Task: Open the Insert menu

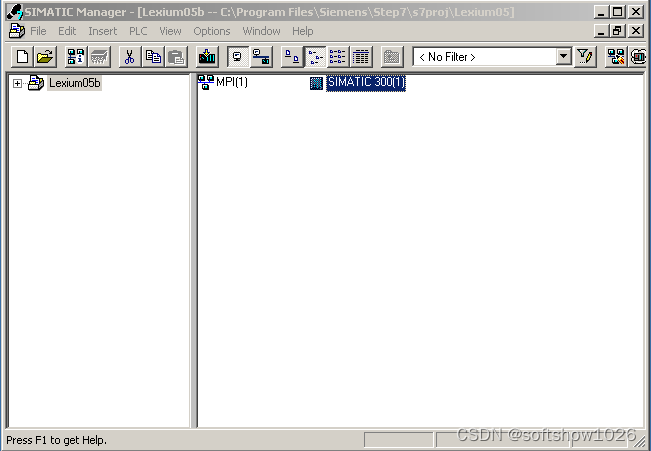Action: coord(103,31)
